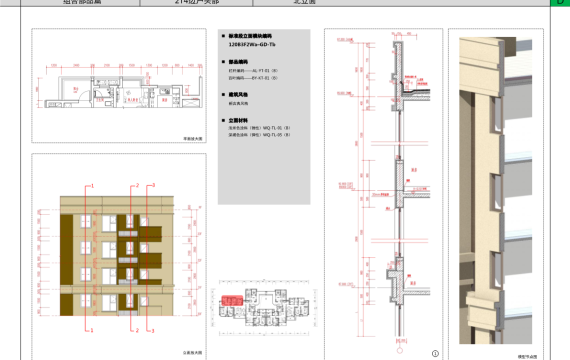Select the leftmost gray header cell
This screenshot has width=570, height=360.
click(80, 3)
